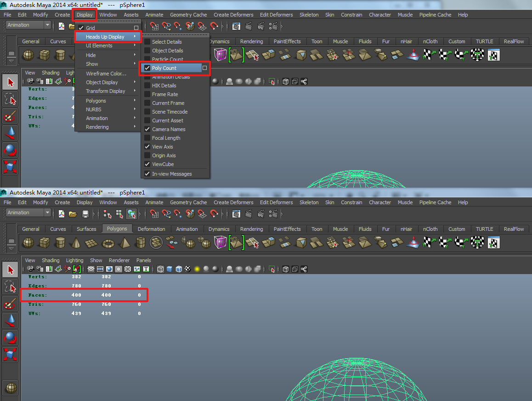Pick Scale tool in upper toolbox

pos(11,167)
